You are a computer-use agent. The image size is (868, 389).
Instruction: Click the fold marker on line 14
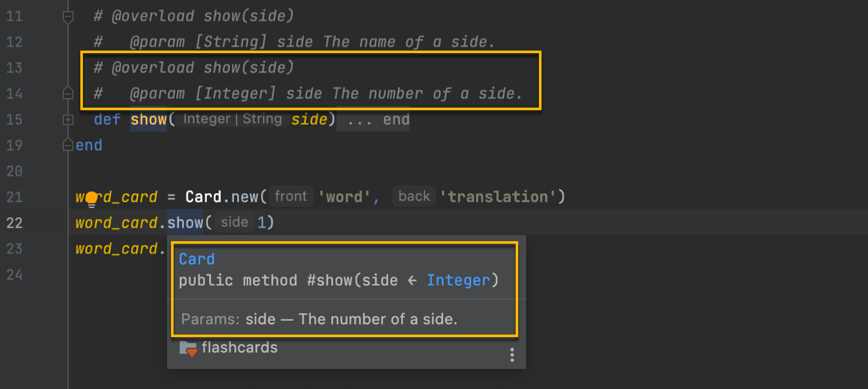click(68, 94)
